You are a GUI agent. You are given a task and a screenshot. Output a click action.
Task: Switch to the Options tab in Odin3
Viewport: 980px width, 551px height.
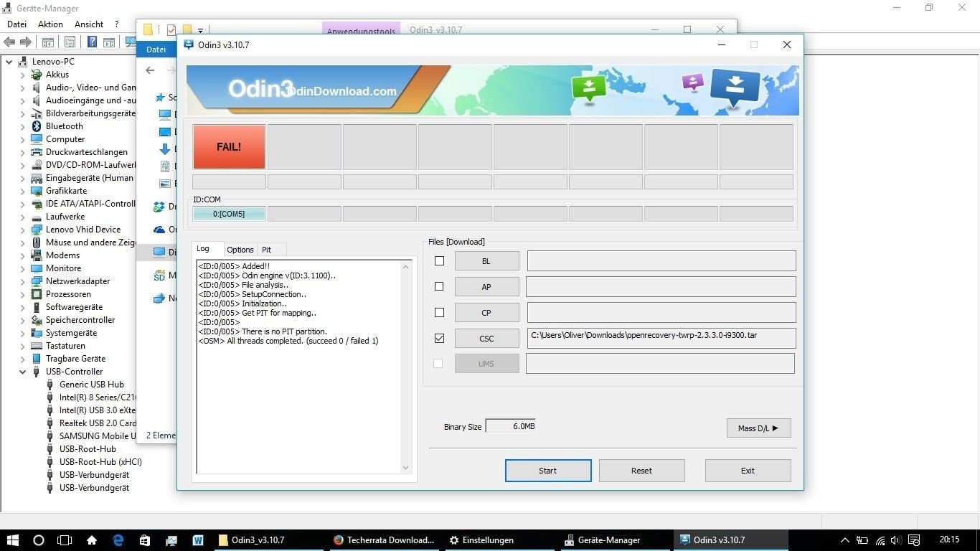[x=240, y=250]
